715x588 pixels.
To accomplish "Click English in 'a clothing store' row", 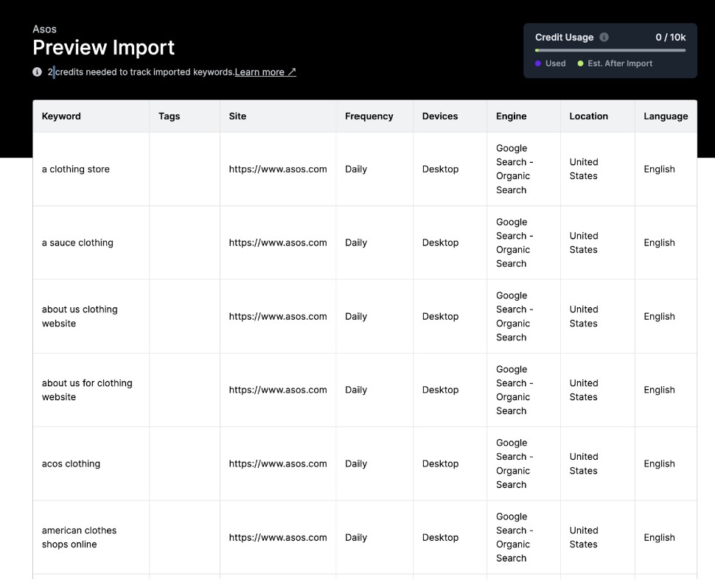I will [x=659, y=169].
